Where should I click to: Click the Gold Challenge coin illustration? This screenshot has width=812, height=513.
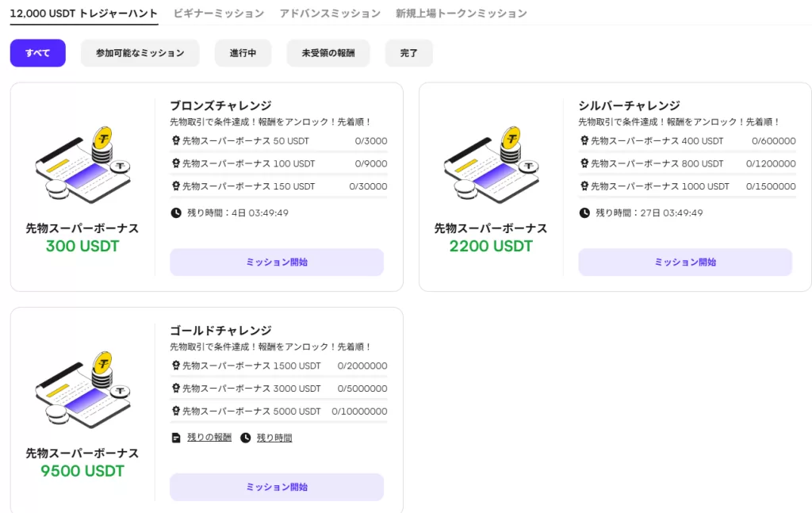point(82,389)
